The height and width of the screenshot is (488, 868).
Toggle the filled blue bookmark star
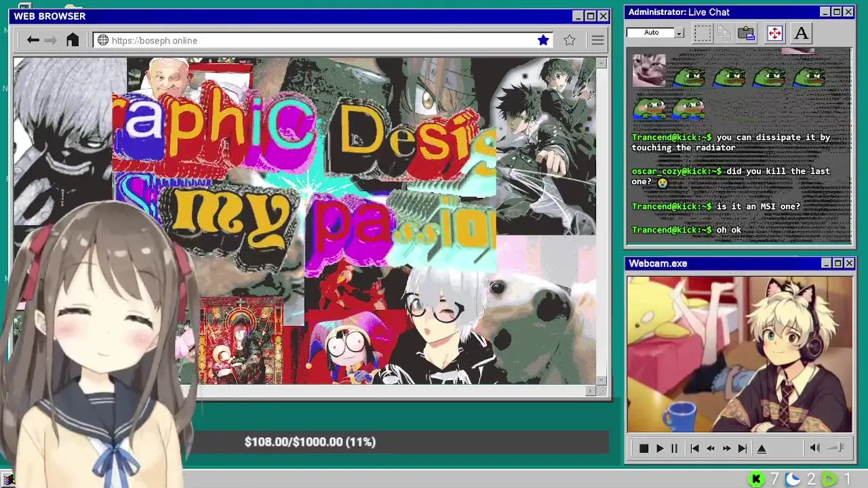(543, 40)
